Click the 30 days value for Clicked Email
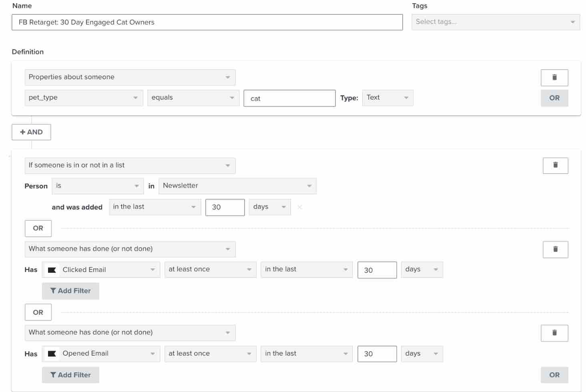Image resolution: width=586 pixels, height=392 pixels. pyautogui.click(x=377, y=270)
